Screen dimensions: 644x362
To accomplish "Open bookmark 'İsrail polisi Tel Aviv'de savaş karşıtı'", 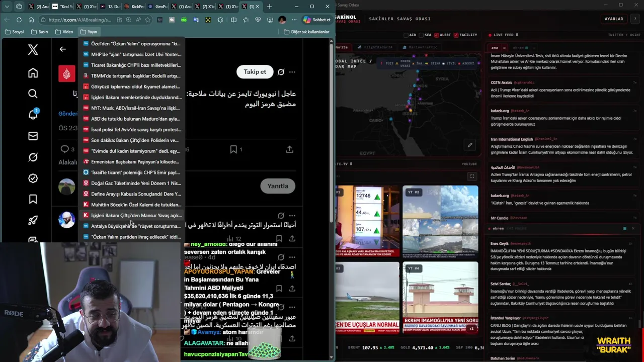I will 132,129.
